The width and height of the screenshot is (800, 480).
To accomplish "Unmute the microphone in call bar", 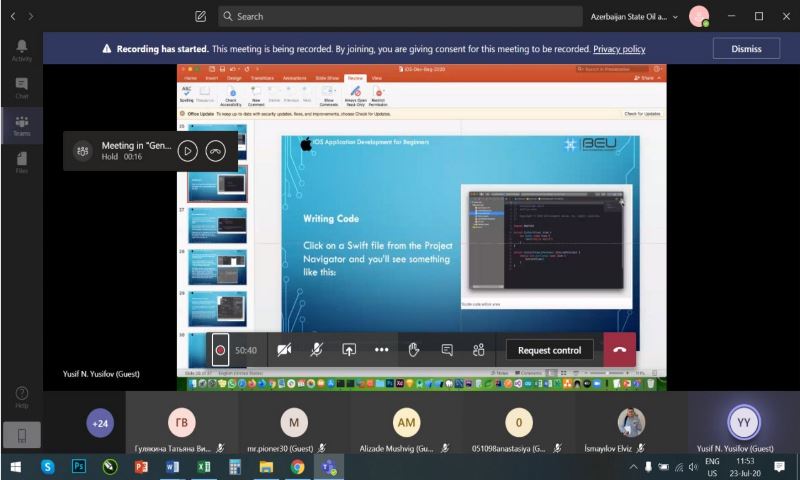I will [x=316, y=350].
